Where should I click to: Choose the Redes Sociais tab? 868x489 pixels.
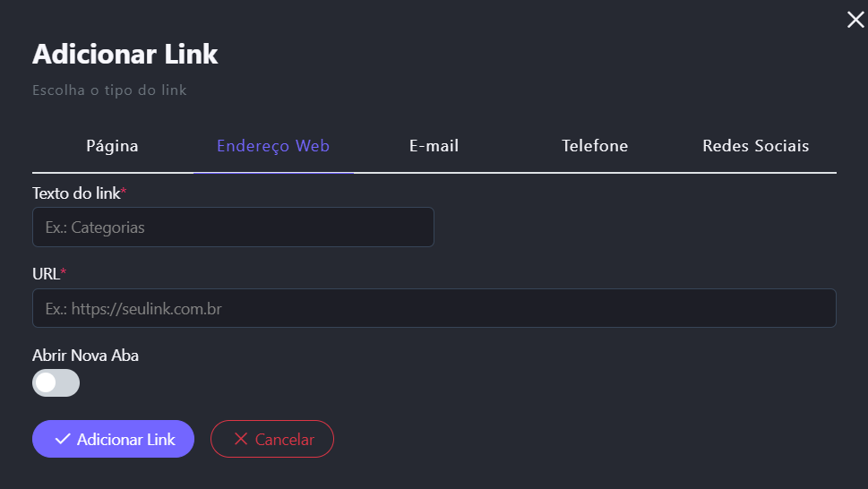[x=755, y=146]
